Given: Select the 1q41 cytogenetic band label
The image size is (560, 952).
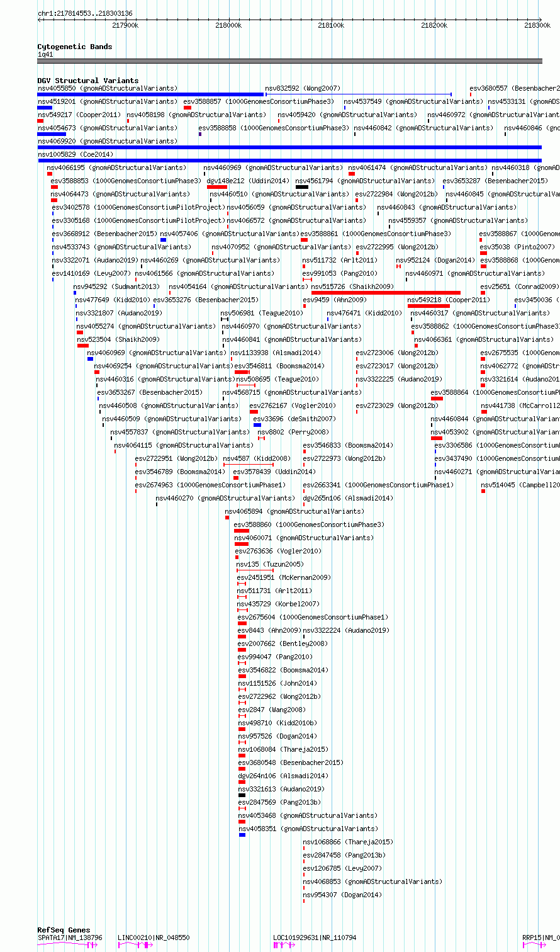Looking at the screenshot, I should click(45, 54).
